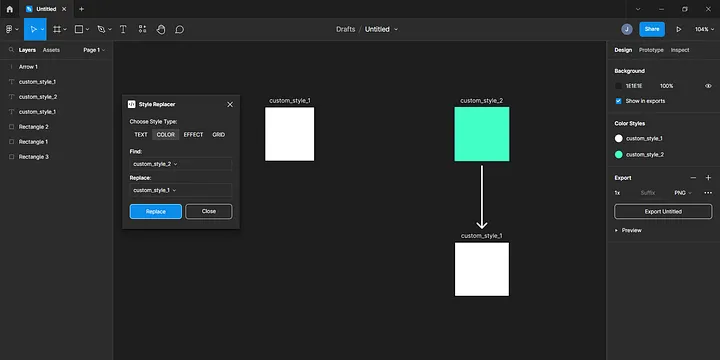
Task: Toggle Show in exports checkbox
Action: (x=619, y=101)
